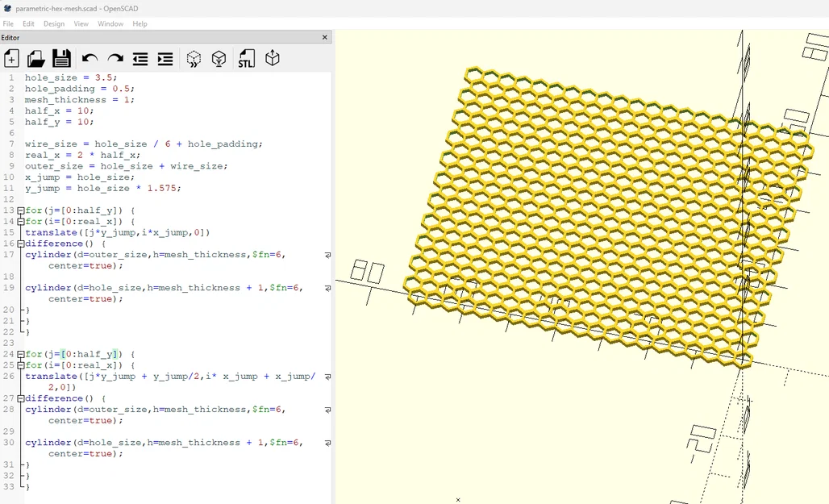The width and height of the screenshot is (829, 504).
Task: Place cursor on 'half_x = 10;' line
Action: click(x=59, y=111)
